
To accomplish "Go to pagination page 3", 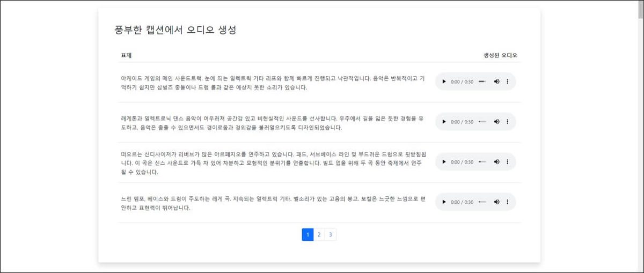I will (331, 234).
